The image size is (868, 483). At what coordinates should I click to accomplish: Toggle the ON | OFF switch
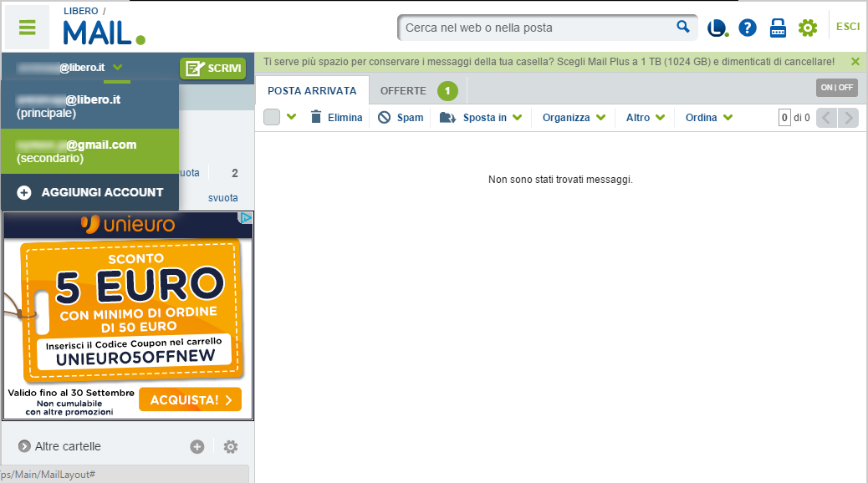tap(837, 88)
